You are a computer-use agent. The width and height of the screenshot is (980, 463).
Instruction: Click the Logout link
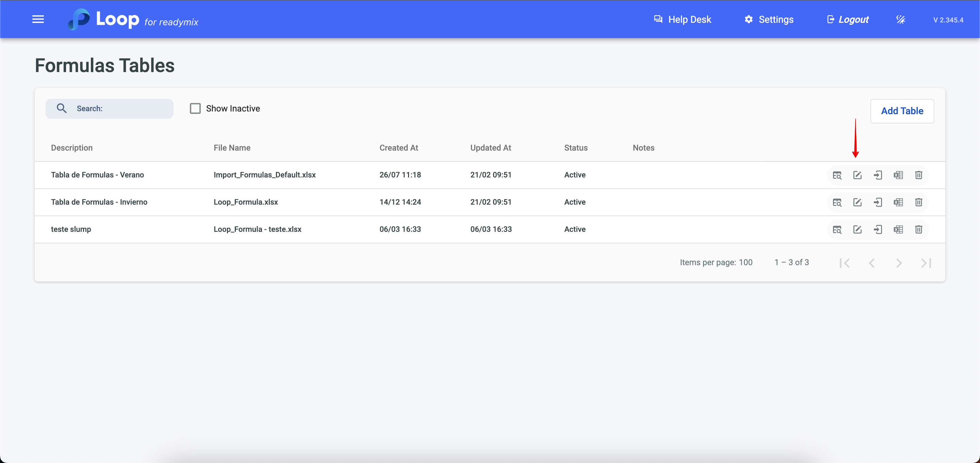click(848, 19)
